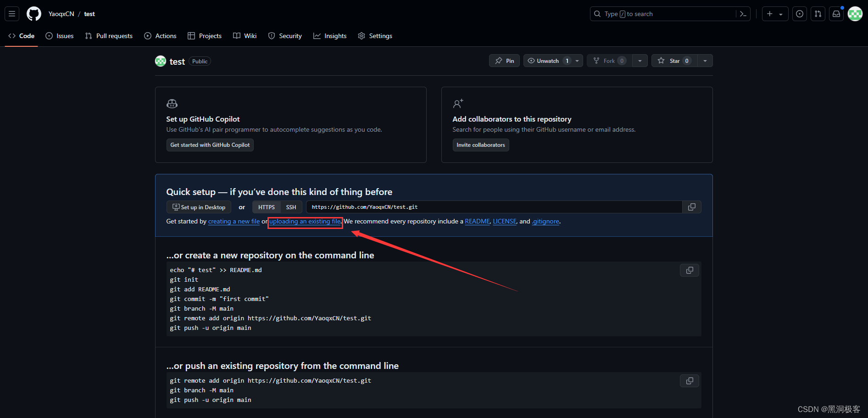Open the Issues shortcut icon in header

800,14
